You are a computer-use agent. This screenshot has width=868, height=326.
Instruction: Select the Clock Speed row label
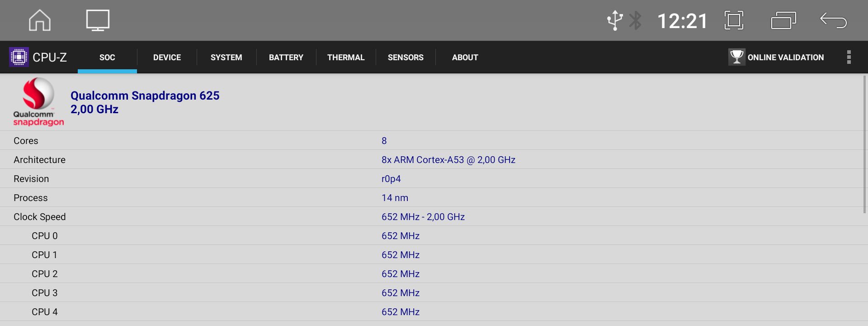tap(39, 217)
